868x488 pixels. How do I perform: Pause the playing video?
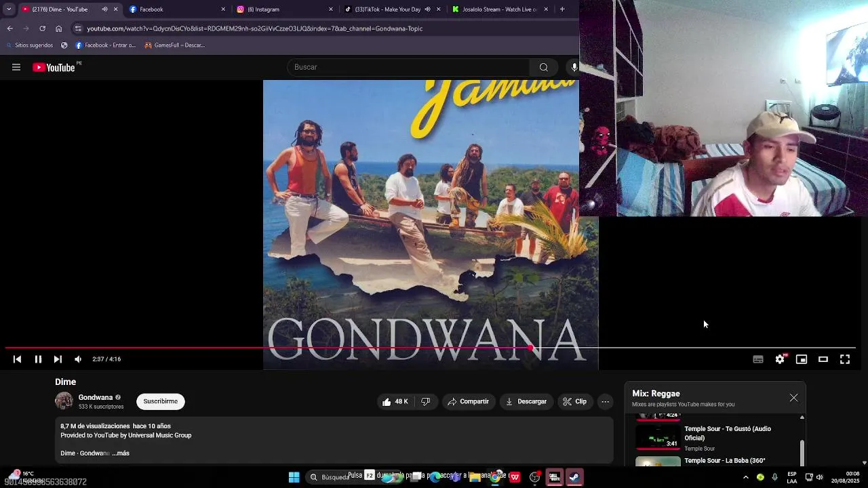(38, 359)
